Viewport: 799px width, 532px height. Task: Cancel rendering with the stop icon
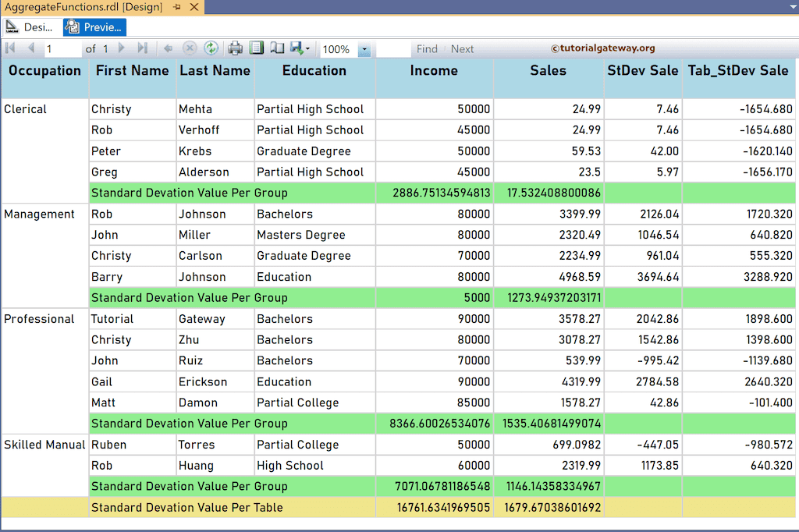[x=189, y=48]
